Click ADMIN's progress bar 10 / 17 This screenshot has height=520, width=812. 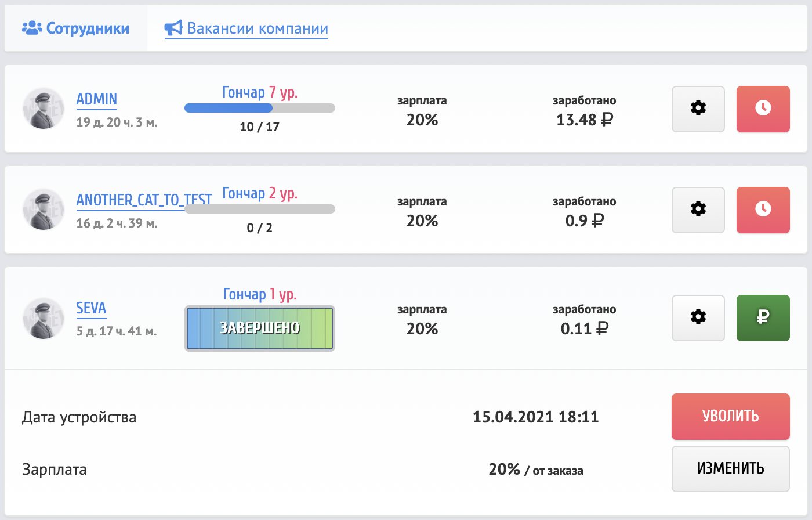260,108
